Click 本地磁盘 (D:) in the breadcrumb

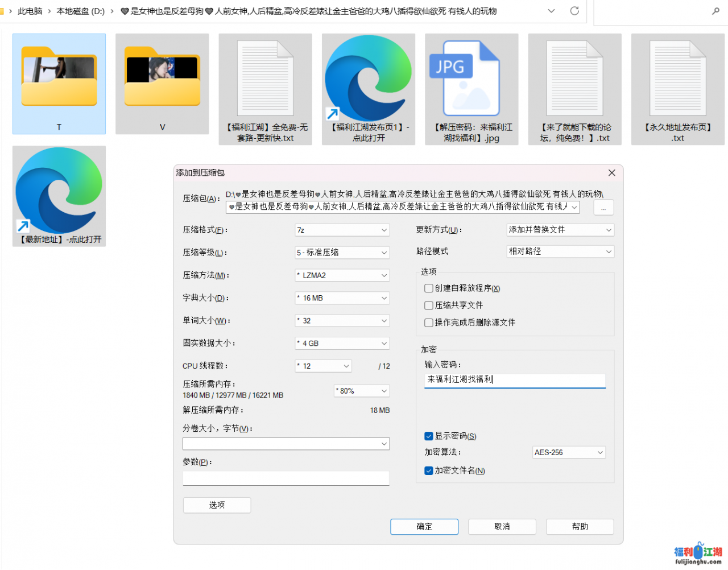tap(80, 11)
